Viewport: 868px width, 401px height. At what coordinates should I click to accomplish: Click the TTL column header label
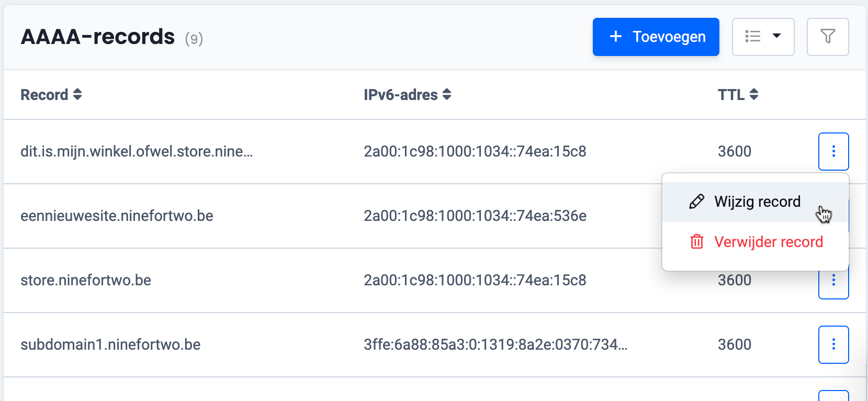[x=730, y=95]
